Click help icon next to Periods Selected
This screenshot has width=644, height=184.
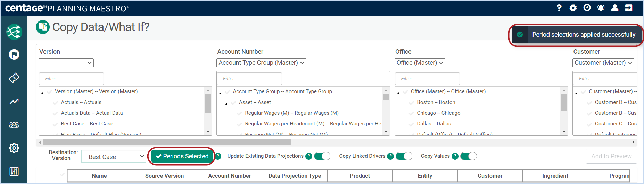(218, 156)
